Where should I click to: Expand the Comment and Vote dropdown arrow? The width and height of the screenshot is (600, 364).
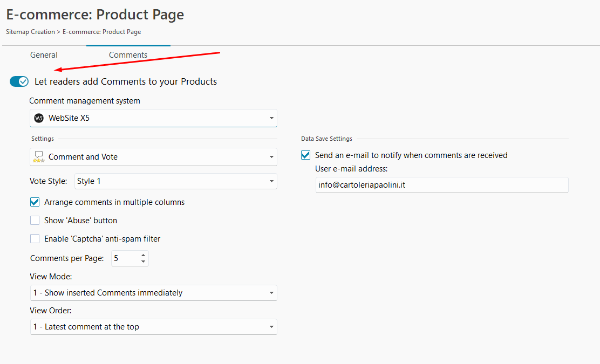click(x=271, y=157)
